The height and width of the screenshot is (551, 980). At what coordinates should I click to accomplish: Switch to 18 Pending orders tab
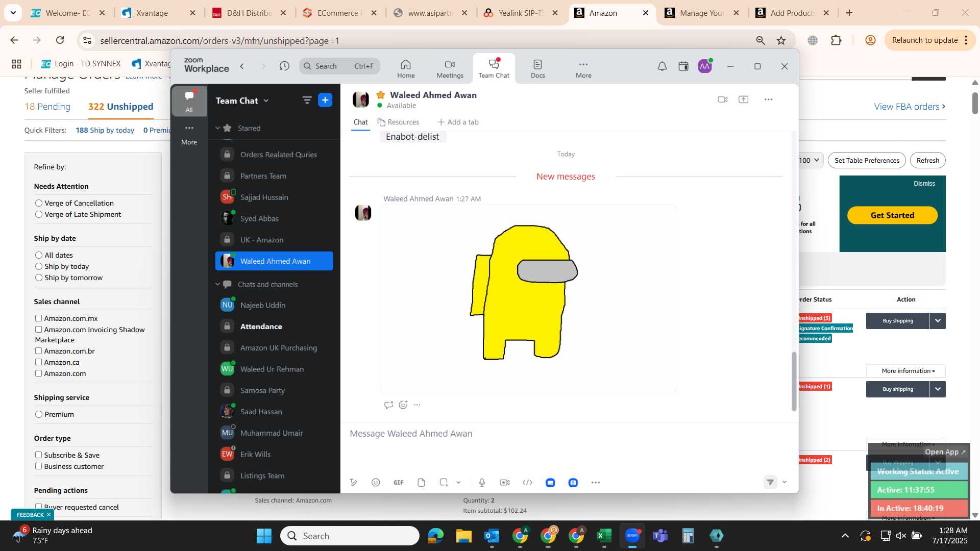click(x=47, y=107)
